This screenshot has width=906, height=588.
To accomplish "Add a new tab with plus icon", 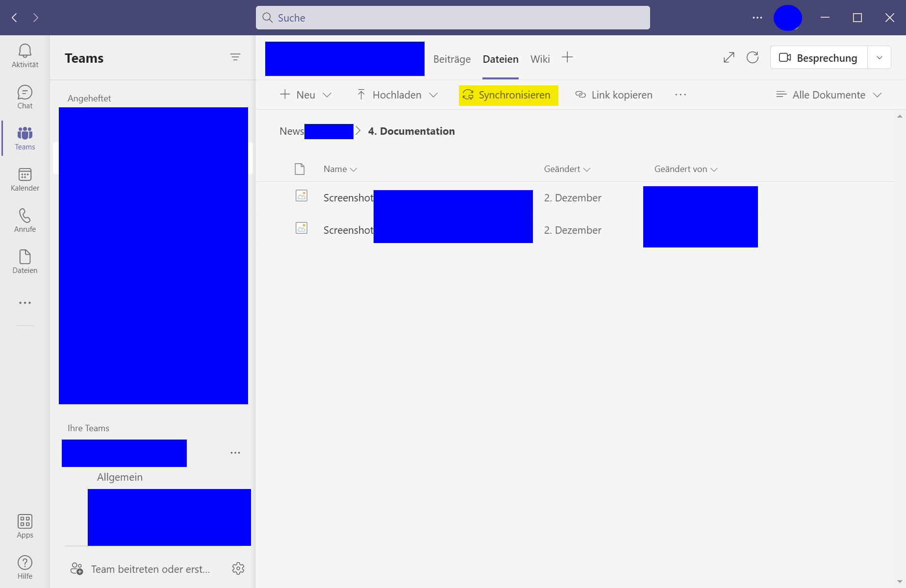I will point(567,57).
